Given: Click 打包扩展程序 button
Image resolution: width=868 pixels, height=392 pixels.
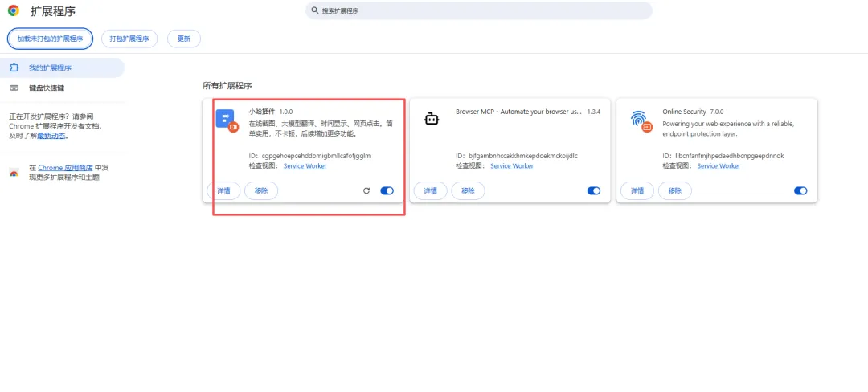Looking at the screenshot, I should (x=129, y=39).
